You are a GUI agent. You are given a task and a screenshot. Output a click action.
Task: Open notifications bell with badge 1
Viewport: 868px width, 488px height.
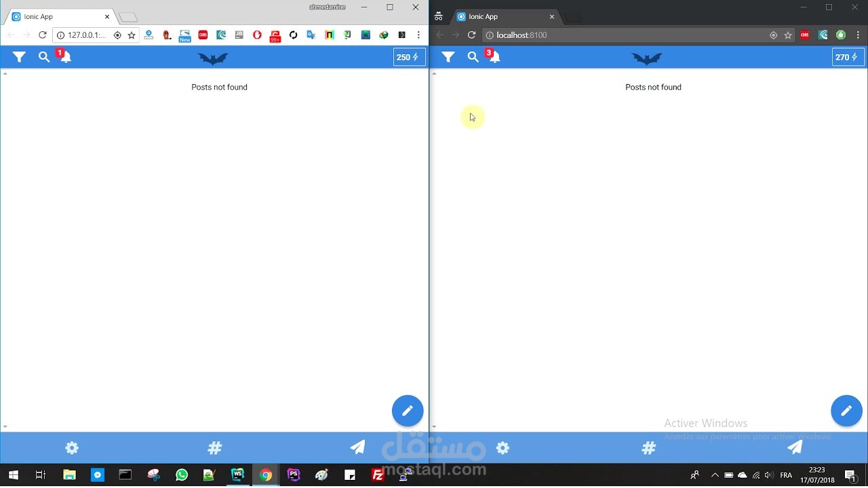[64, 56]
